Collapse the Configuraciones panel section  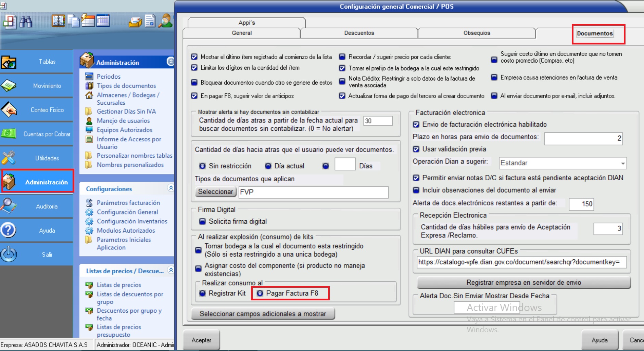point(171,188)
